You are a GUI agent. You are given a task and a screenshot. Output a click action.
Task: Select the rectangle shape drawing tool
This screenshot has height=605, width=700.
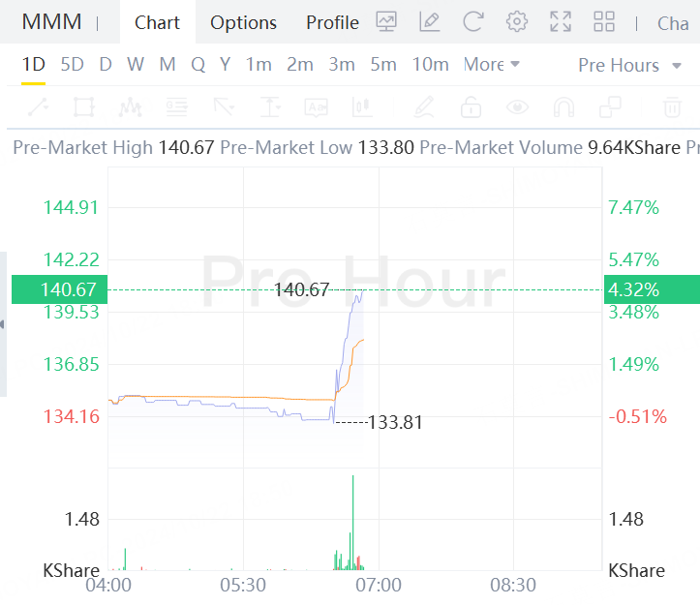(x=84, y=107)
